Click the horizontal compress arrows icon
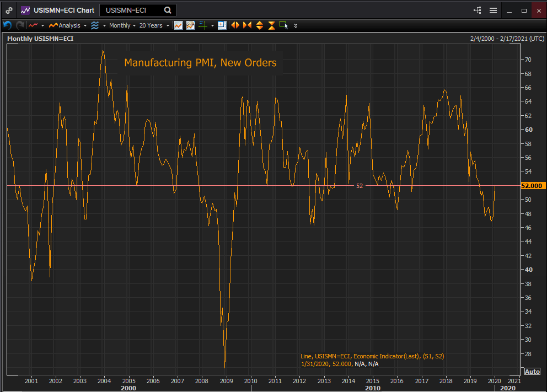Image resolution: width=547 pixels, height=392 pixels. 246,25
